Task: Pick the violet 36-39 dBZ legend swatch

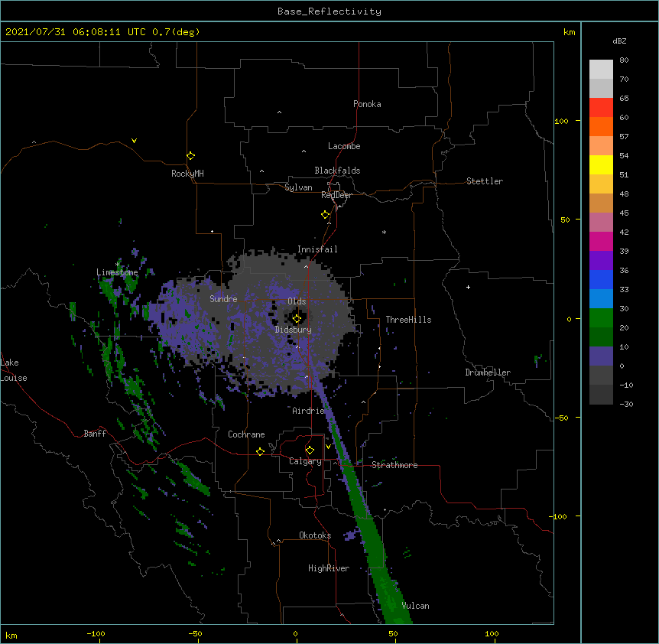Action: (x=601, y=261)
